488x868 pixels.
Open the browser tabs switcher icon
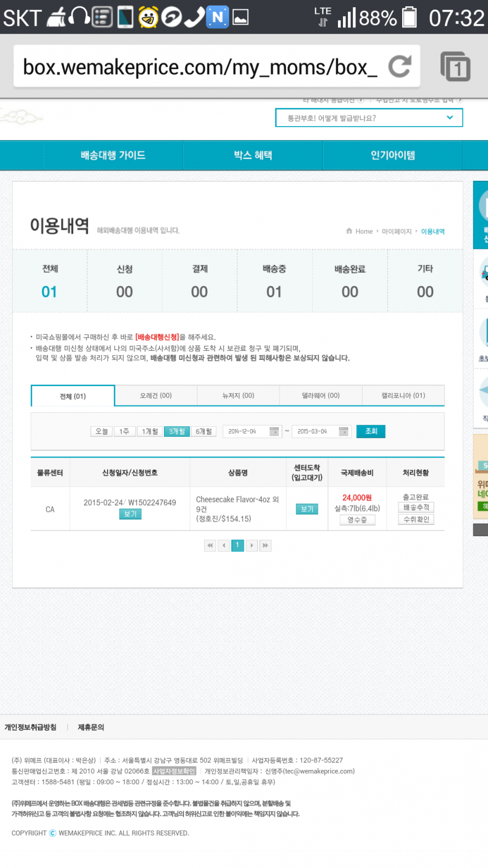455,67
